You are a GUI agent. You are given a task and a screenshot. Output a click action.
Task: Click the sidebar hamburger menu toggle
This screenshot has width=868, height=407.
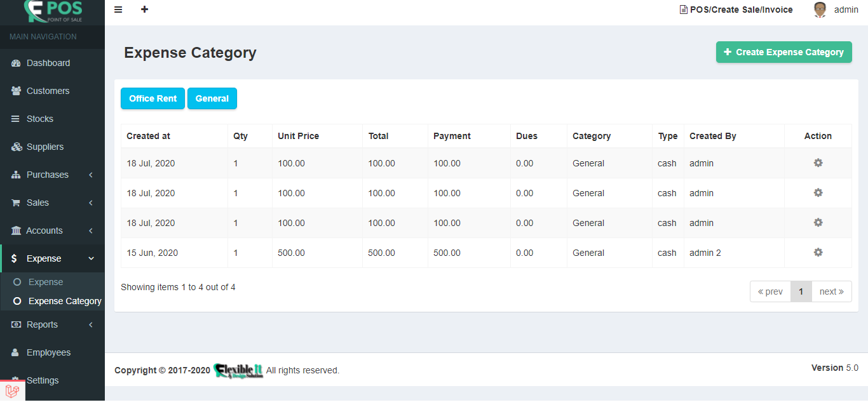click(x=118, y=10)
